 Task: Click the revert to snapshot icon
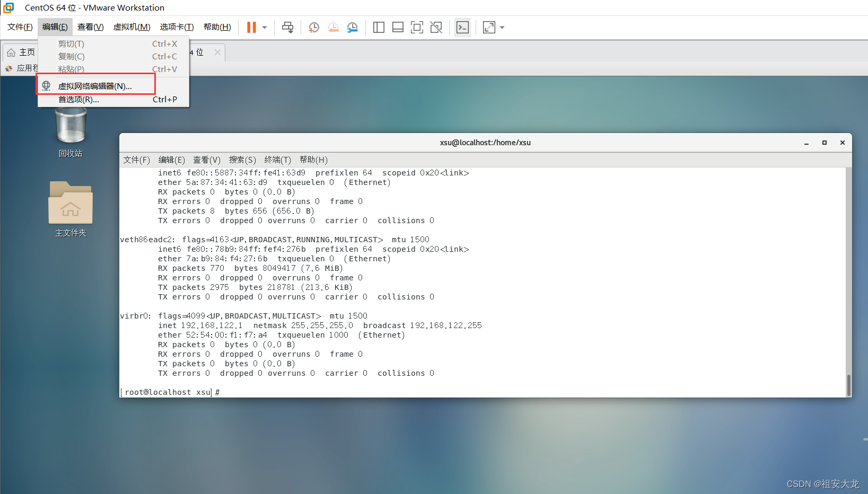333,27
